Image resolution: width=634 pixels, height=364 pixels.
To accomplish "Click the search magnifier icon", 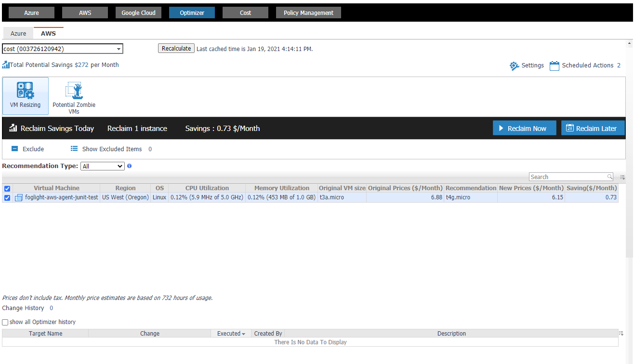I will tap(609, 177).
